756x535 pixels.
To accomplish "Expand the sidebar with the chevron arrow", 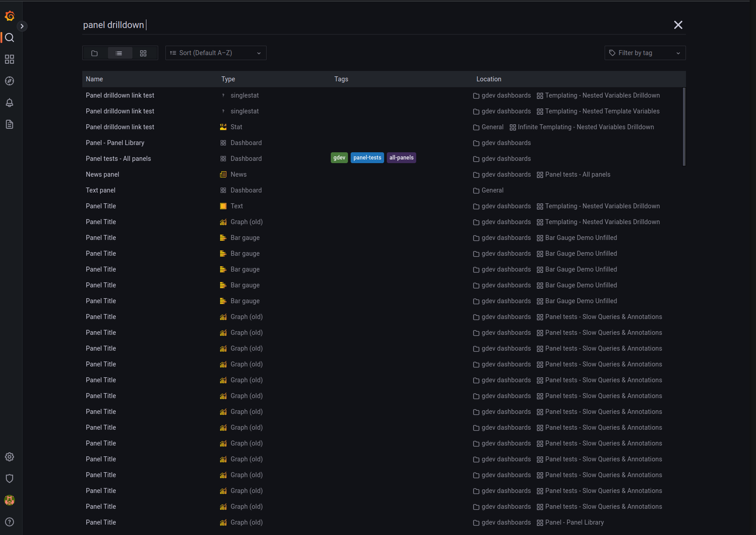I will pos(22,26).
